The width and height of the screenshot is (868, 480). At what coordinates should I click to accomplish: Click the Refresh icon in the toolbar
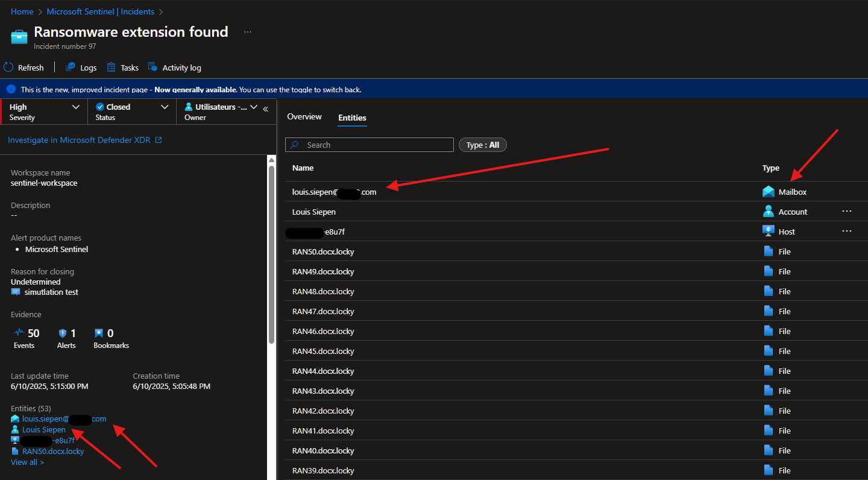(x=8, y=68)
